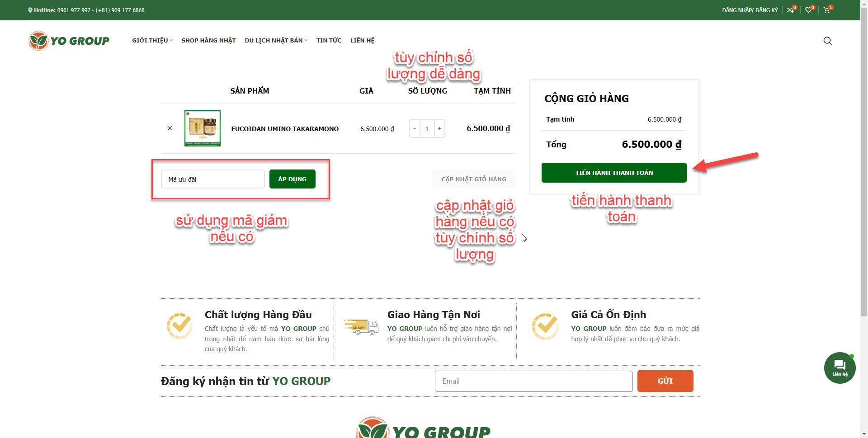Open the wishlist heart icon
This screenshot has width=868, height=438.
809,10
